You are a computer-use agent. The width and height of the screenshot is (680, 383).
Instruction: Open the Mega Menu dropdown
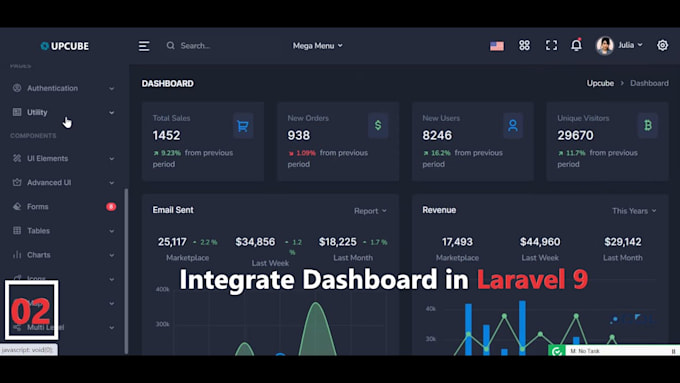coord(317,46)
